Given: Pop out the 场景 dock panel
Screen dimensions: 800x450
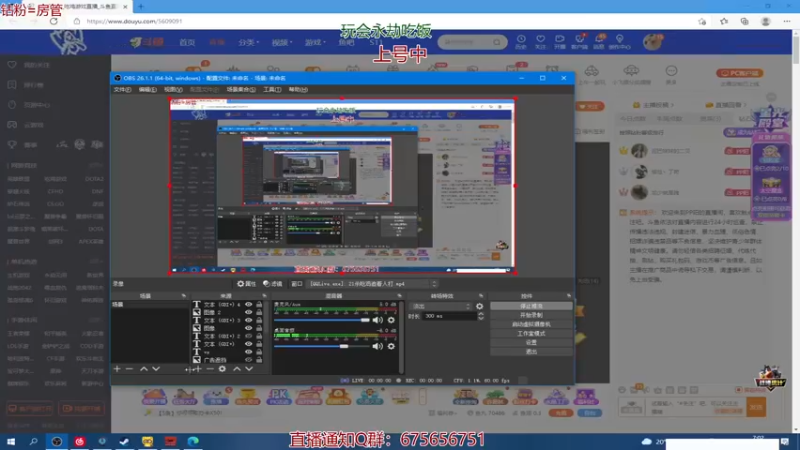Looking at the screenshot, I should [x=184, y=296].
